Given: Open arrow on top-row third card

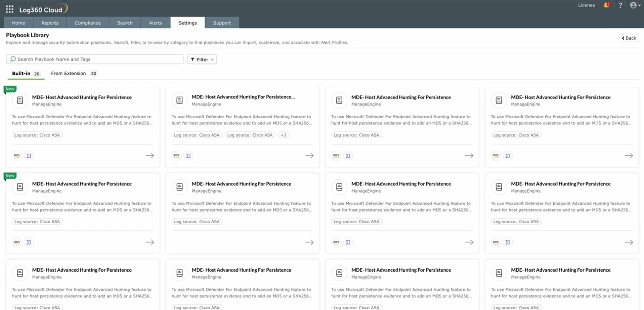Looking at the screenshot, I should point(469,155).
